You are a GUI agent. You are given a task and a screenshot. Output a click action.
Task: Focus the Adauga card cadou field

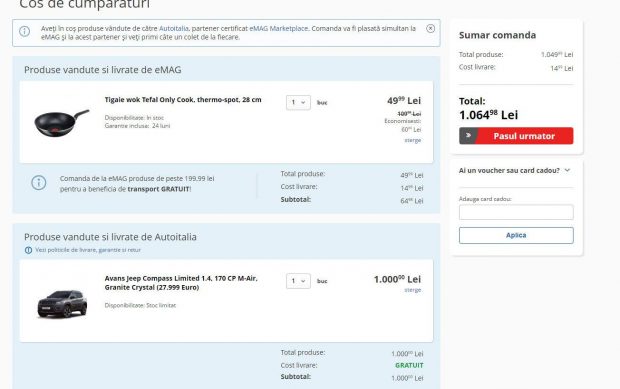click(x=516, y=212)
